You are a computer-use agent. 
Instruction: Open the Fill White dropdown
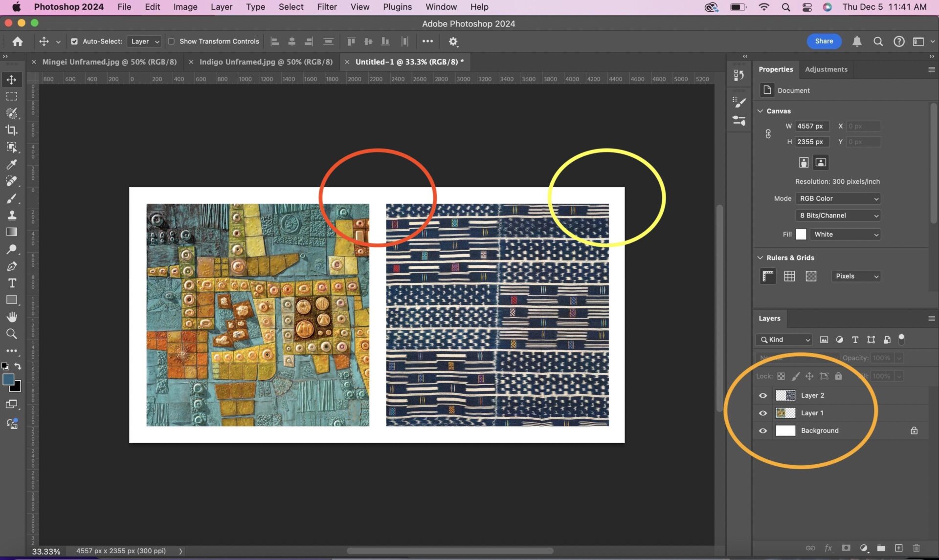pos(845,235)
